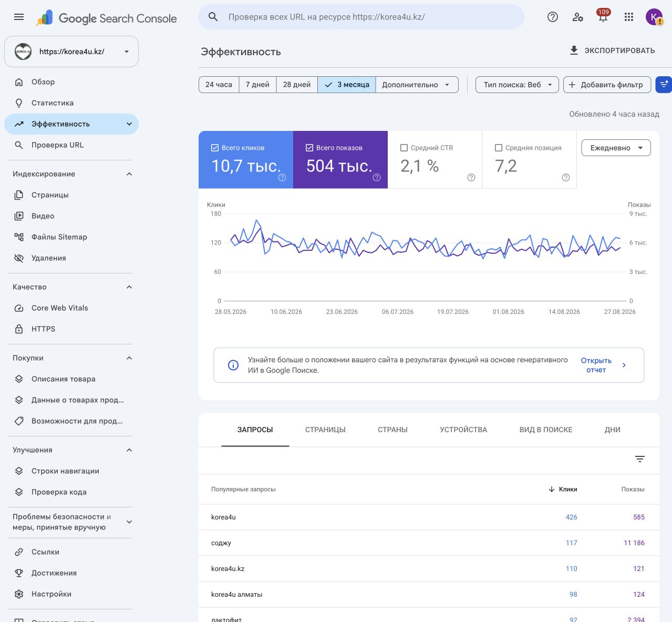Expand Эффективность sidebar chevron
The height and width of the screenshot is (622, 672).
tap(129, 124)
